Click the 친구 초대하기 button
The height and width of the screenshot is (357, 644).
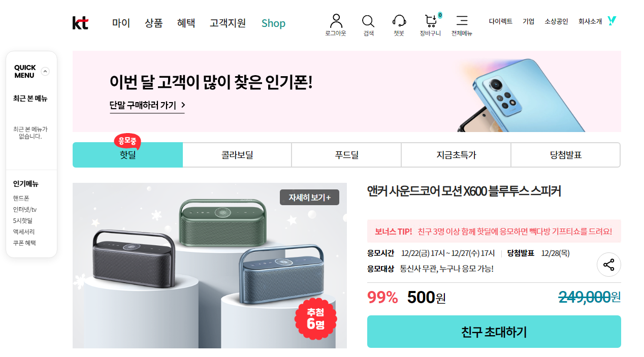click(x=494, y=332)
